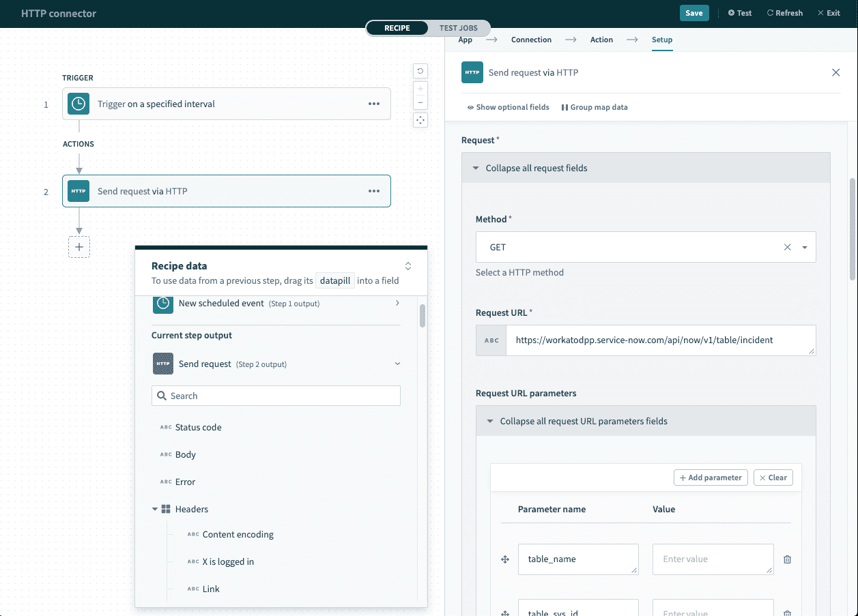Open the Method dropdown
858x616 pixels.
805,248
